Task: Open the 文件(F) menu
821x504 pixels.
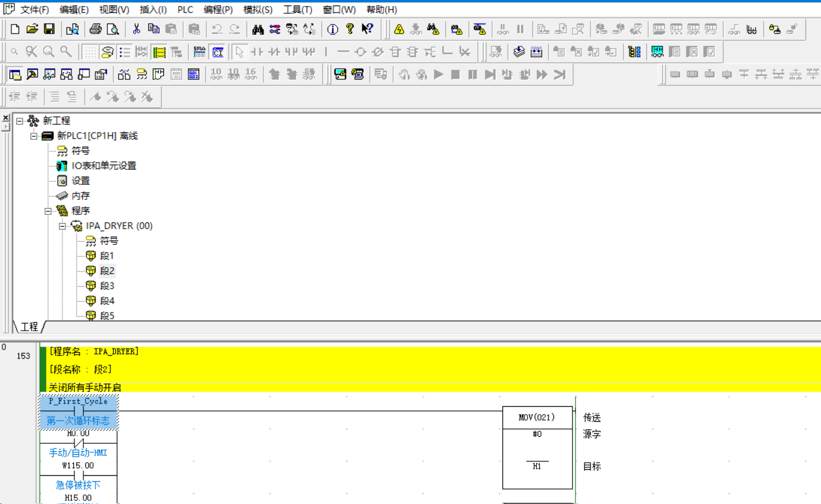Action: pos(34,10)
